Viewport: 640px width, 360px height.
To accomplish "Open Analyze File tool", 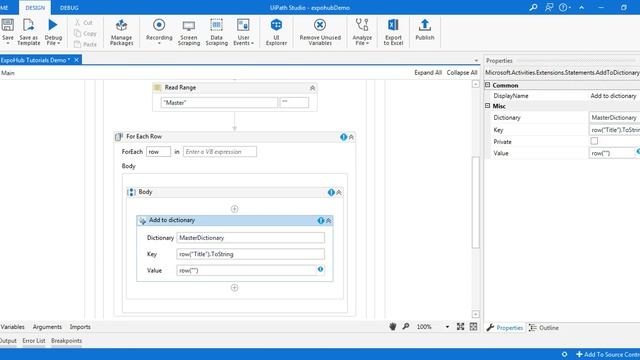I will point(362,32).
